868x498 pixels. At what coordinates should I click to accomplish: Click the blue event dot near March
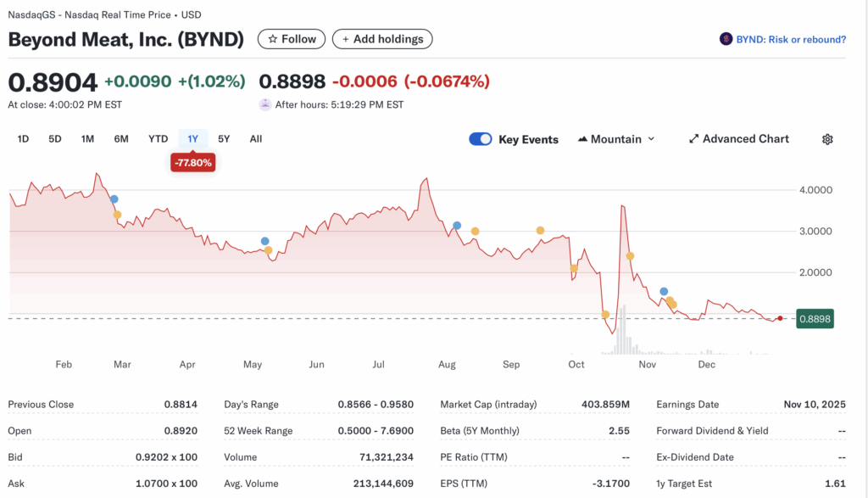click(x=114, y=198)
